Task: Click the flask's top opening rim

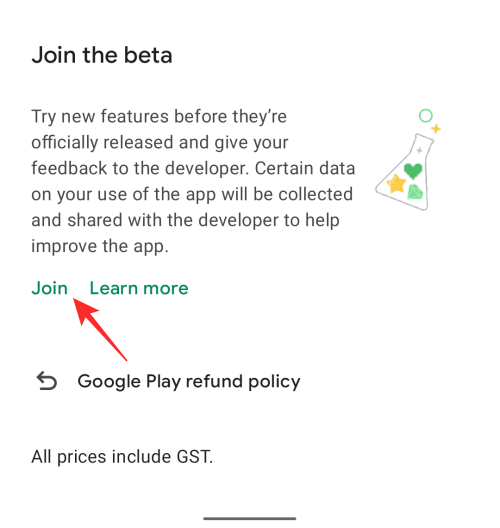Action: pos(424,138)
